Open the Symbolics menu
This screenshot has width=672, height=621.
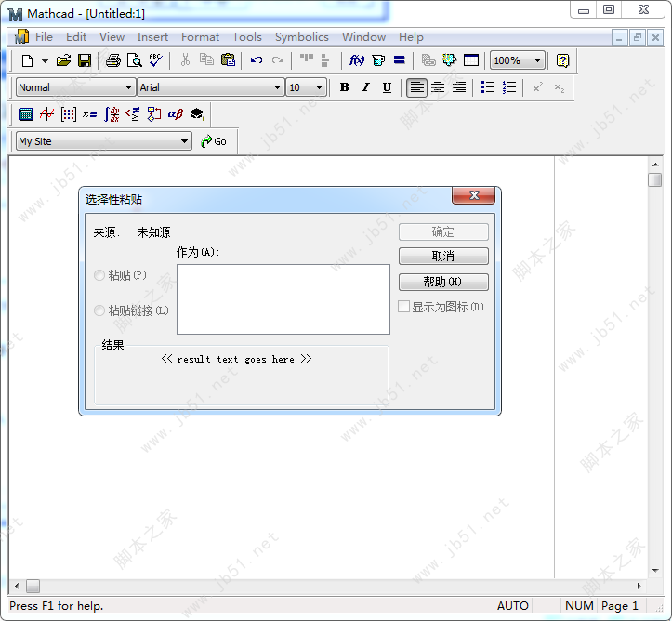pos(301,37)
